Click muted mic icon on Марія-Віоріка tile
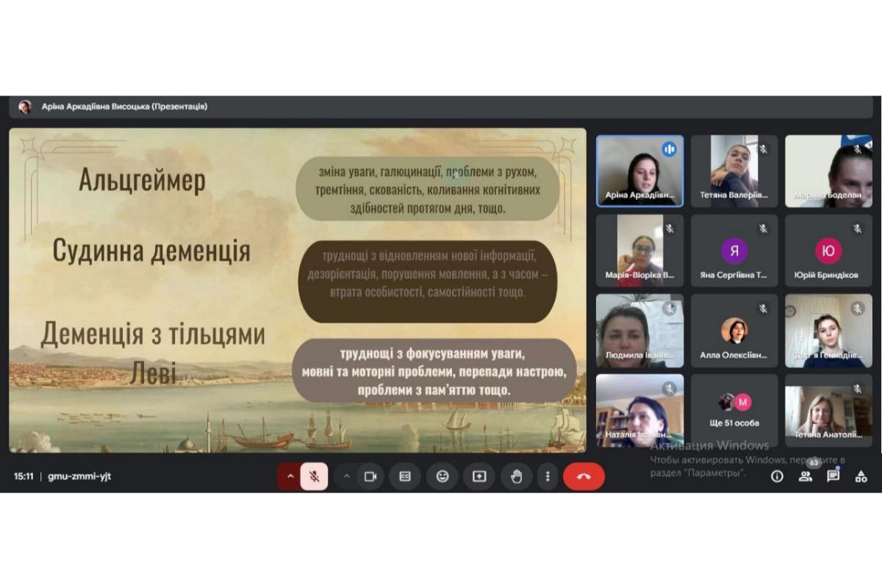Image resolution: width=882 pixels, height=588 pixels. tap(669, 229)
